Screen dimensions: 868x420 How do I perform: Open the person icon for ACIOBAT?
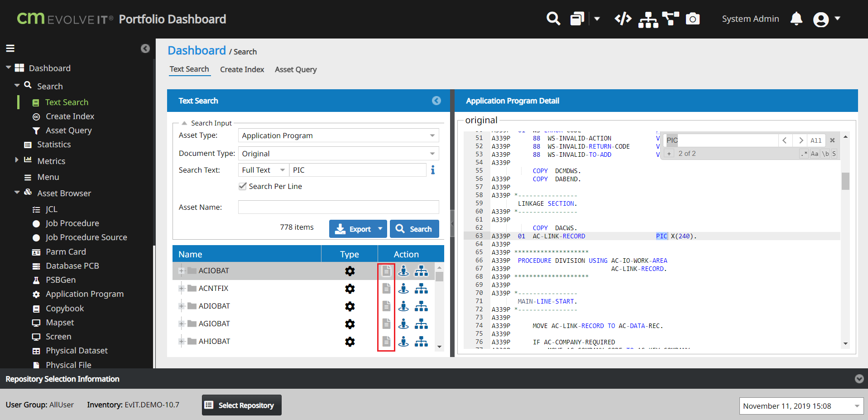(403, 271)
